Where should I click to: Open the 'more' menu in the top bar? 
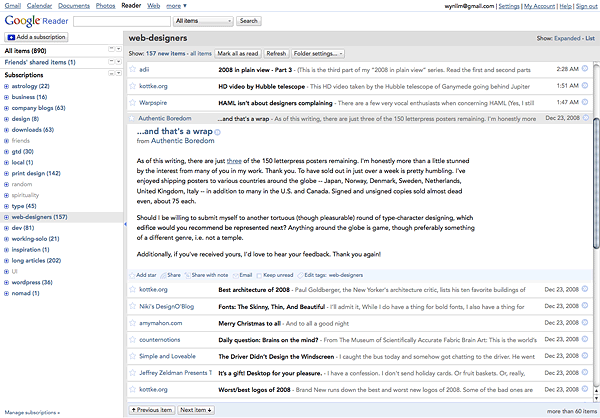(x=174, y=5)
